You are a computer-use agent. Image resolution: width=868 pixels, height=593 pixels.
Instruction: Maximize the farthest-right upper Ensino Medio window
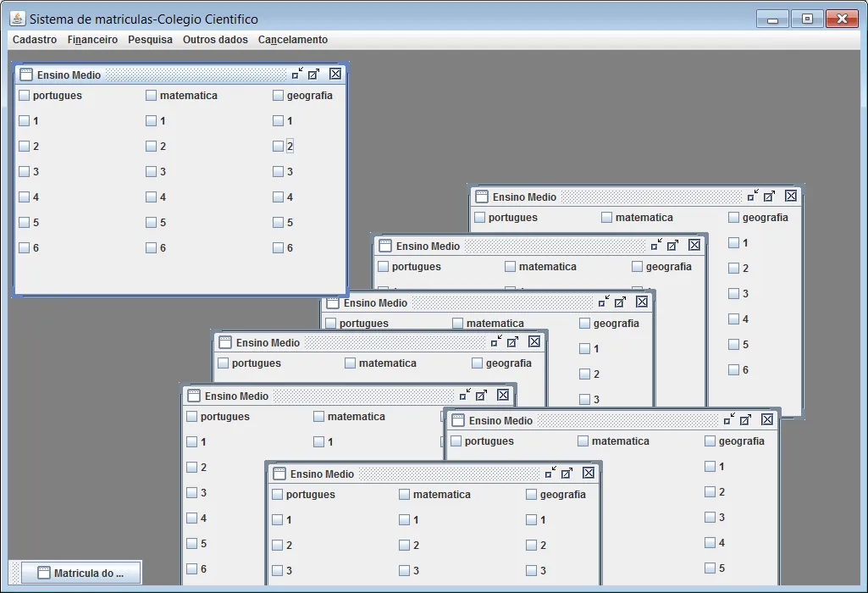[x=770, y=196]
